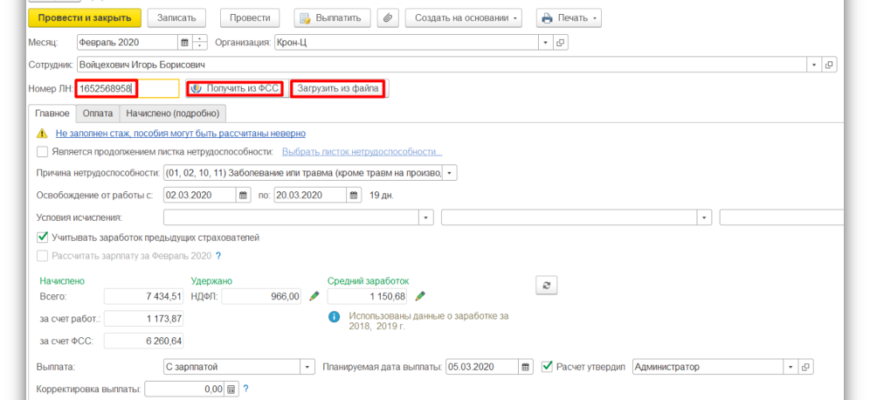This screenshot has height=400, width=870.
Task: Open calendar for planned payment date
Action: (x=525, y=367)
